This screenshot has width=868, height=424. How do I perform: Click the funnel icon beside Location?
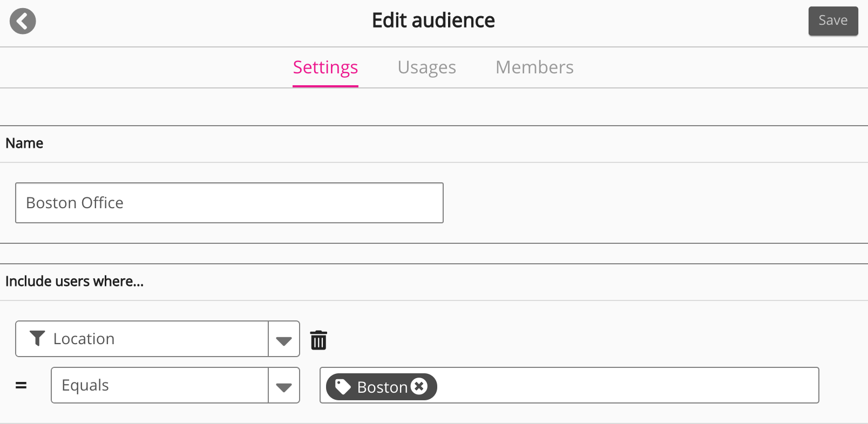(37, 338)
